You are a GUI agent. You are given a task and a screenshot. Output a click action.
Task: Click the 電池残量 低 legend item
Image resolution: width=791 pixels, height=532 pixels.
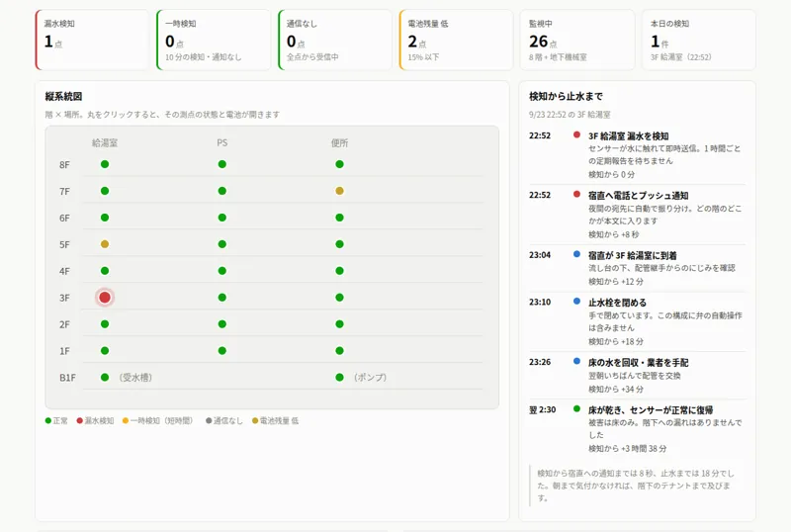276,421
